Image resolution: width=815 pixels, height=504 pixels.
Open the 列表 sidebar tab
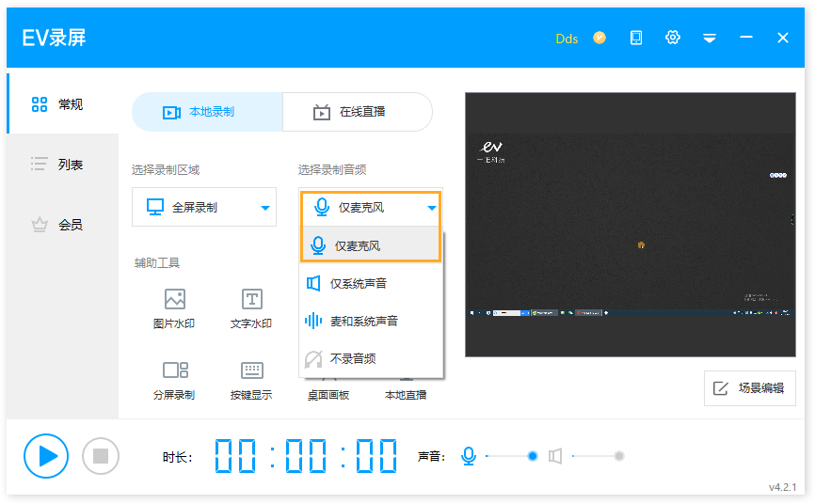point(63,165)
